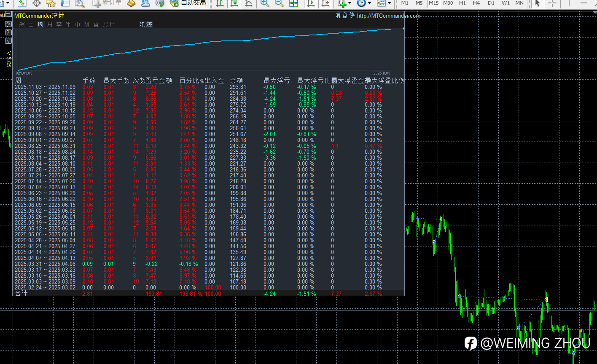The image size is (597, 364).
Task: Switch to the 月 monthly statistics tab
Action: click(50, 24)
